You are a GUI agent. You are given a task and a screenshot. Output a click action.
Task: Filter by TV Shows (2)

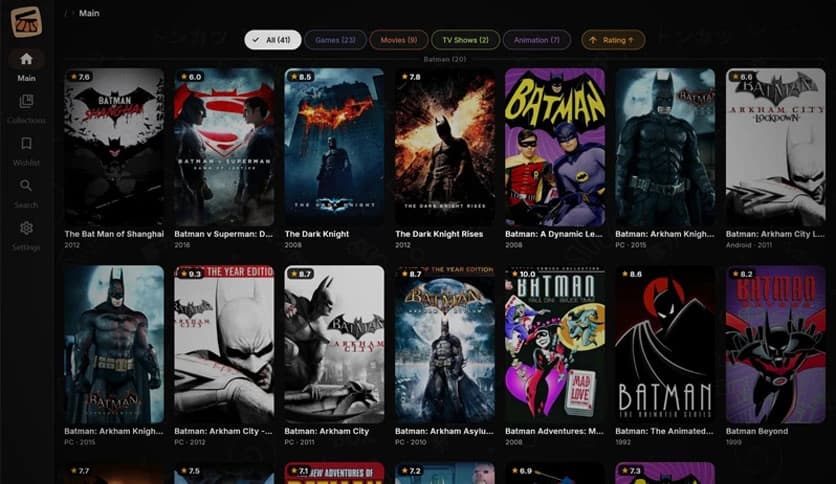pyautogui.click(x=465, y=40)
